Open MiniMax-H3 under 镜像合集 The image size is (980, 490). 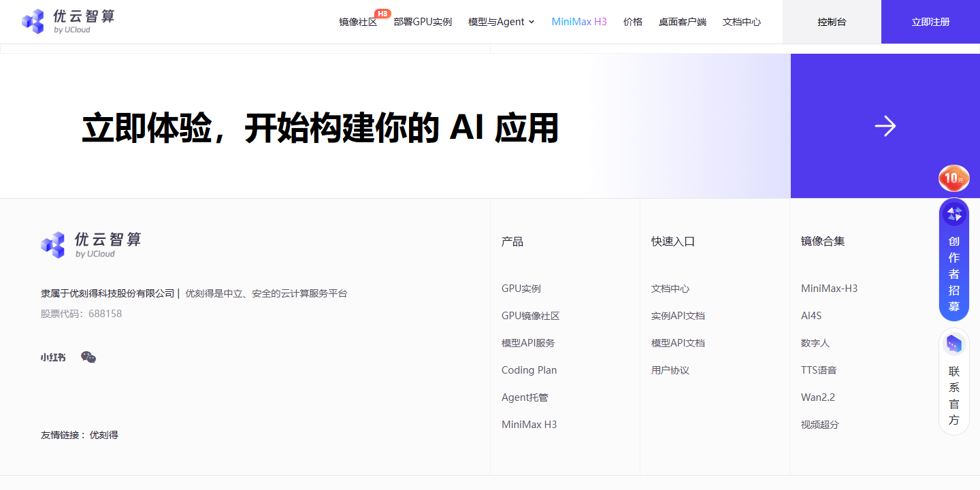829,289
